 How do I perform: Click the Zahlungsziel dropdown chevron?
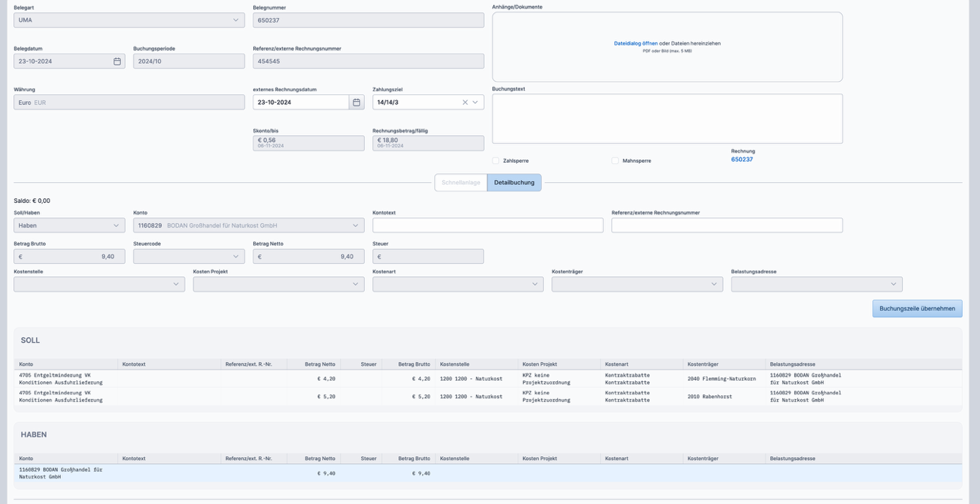pyautogui.click(x=475, y=102)
